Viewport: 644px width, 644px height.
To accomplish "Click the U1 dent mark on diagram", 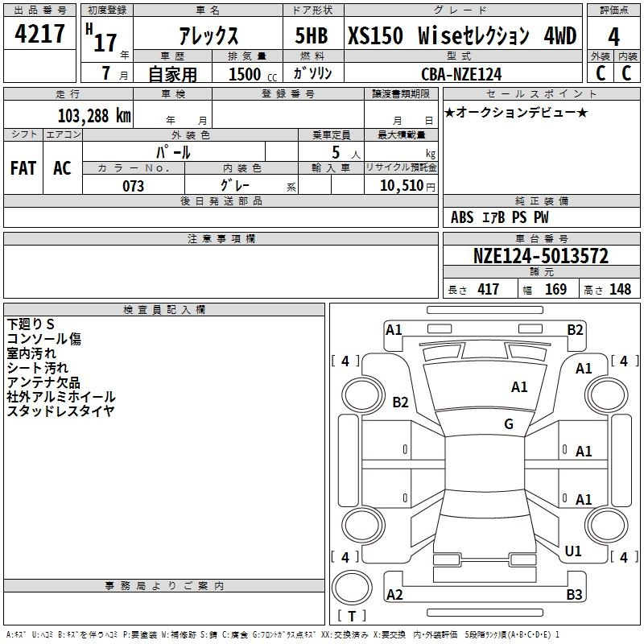I will (x=573, y=551).
